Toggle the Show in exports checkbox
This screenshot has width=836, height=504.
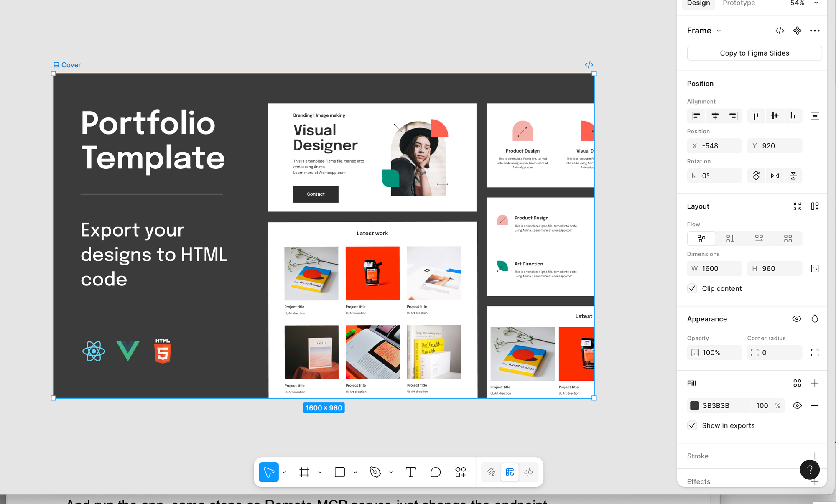tap(692, 425)
